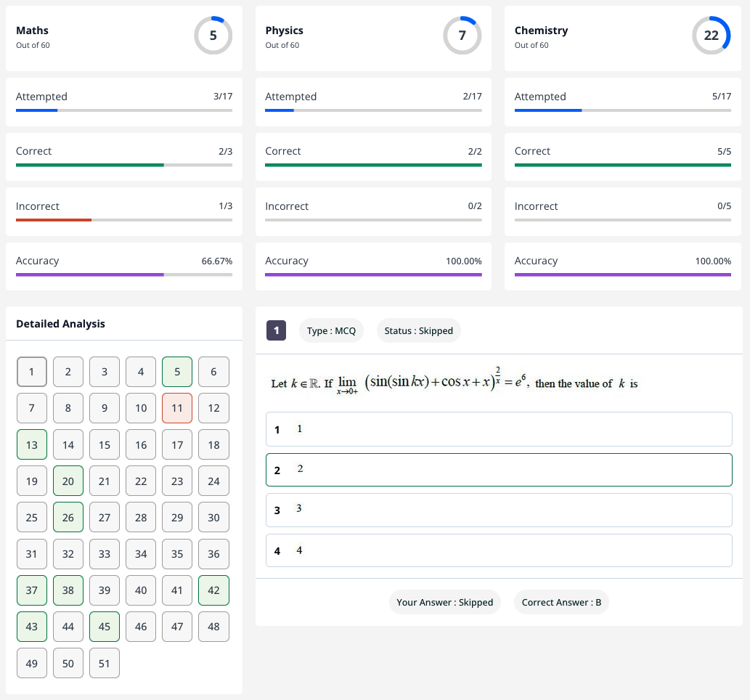The image size is (750, 700).
Task: Click the Maths Accuracy progress bar
Action: pos(124,274)
